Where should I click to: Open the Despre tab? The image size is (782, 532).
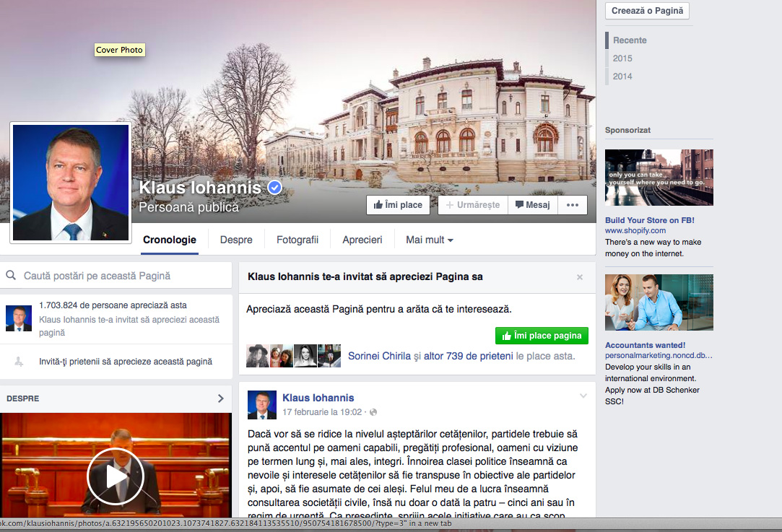click(236, 240)
